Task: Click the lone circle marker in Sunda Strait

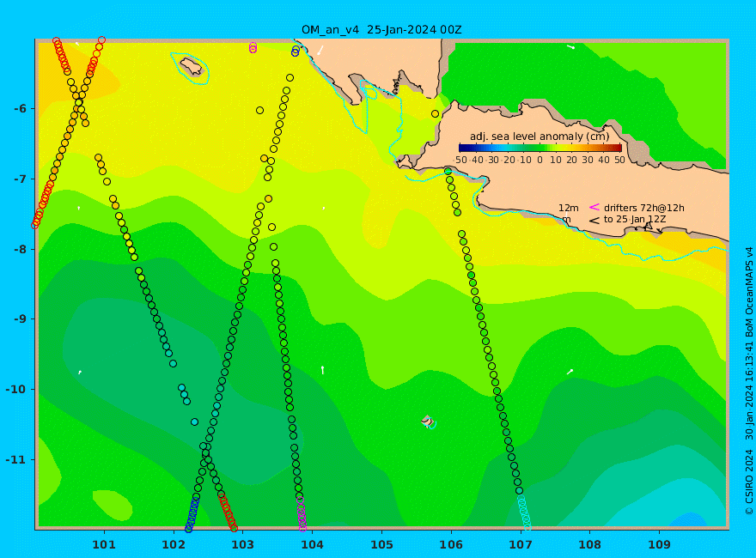Action: [x=435, y=113]
